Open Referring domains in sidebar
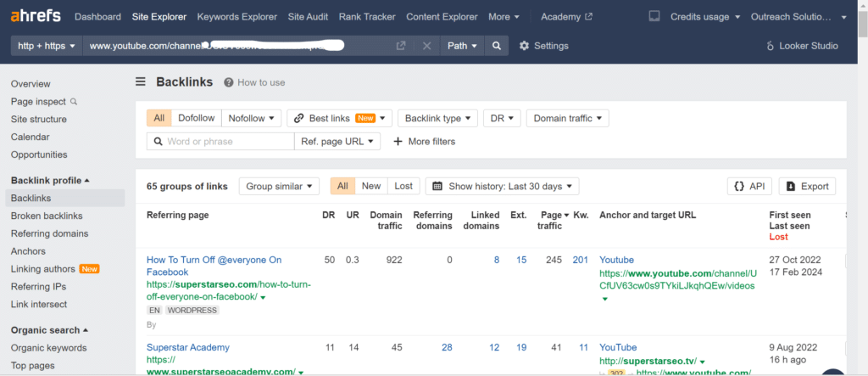Screen dimensions: 868x376 49,233
